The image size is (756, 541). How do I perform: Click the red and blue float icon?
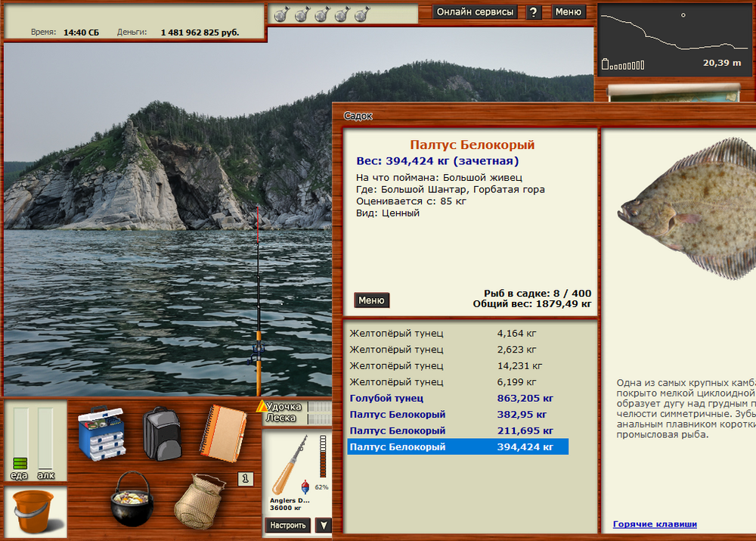point(305,487)
